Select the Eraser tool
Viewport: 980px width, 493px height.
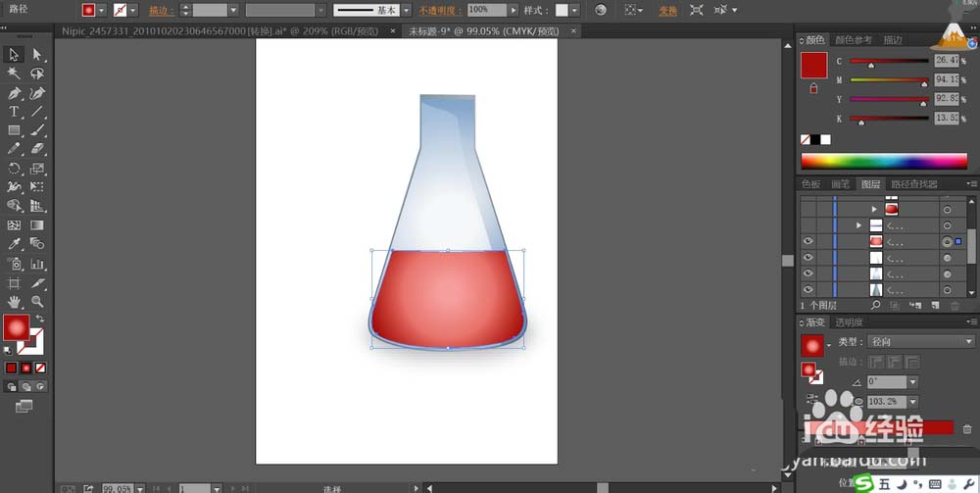(x=37, y=149)
